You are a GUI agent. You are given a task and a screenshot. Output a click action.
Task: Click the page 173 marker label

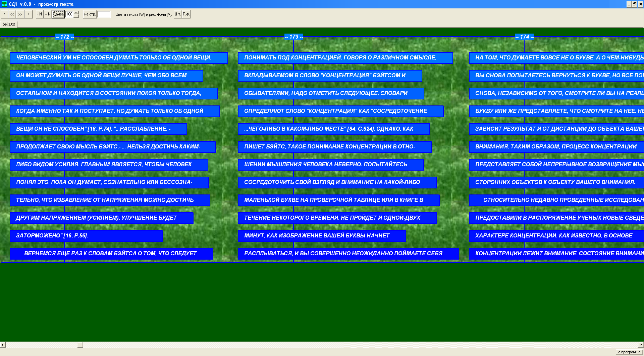click(x=293, y=37)
